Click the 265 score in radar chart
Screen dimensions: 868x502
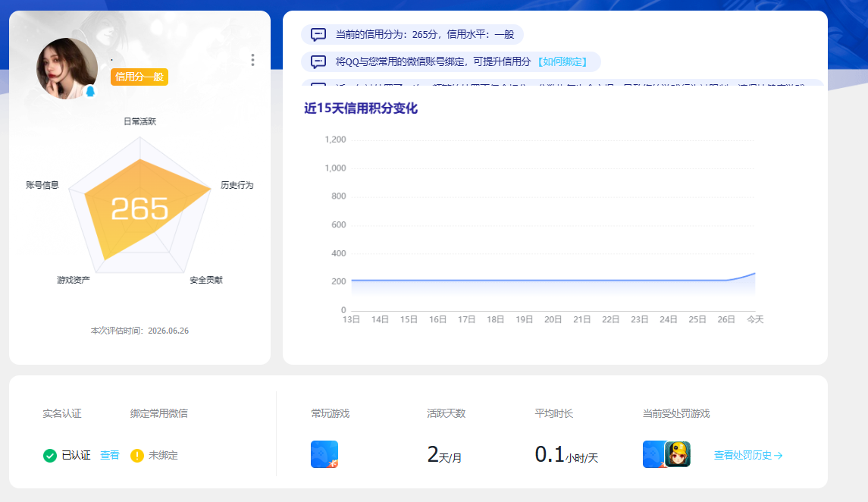tap(139, 209)
